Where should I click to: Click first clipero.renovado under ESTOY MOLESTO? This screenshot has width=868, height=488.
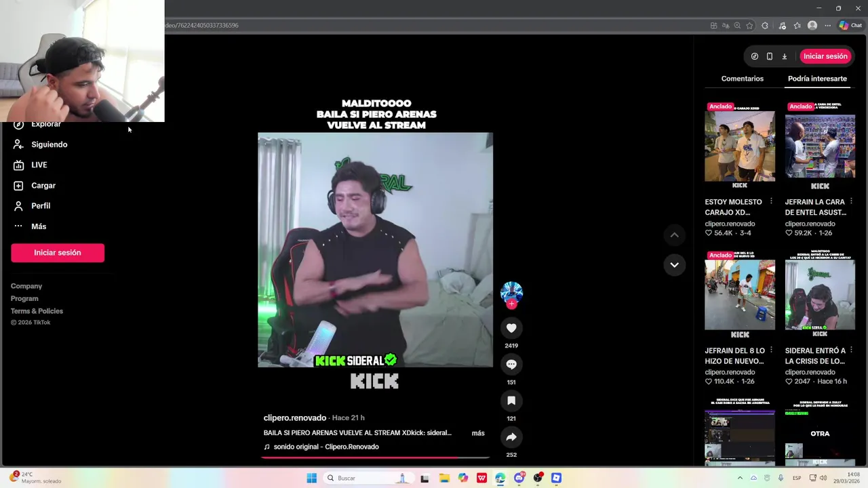point(730,224)
